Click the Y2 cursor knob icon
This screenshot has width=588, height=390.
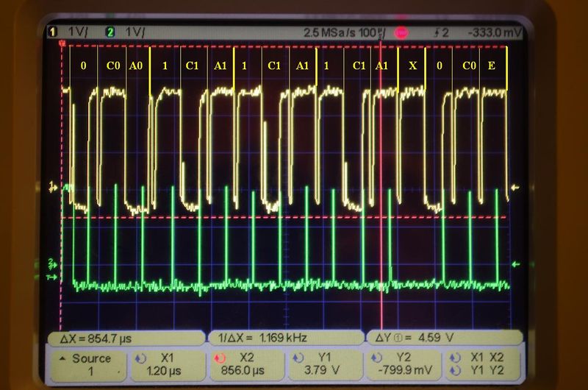[x=379, y=358]
